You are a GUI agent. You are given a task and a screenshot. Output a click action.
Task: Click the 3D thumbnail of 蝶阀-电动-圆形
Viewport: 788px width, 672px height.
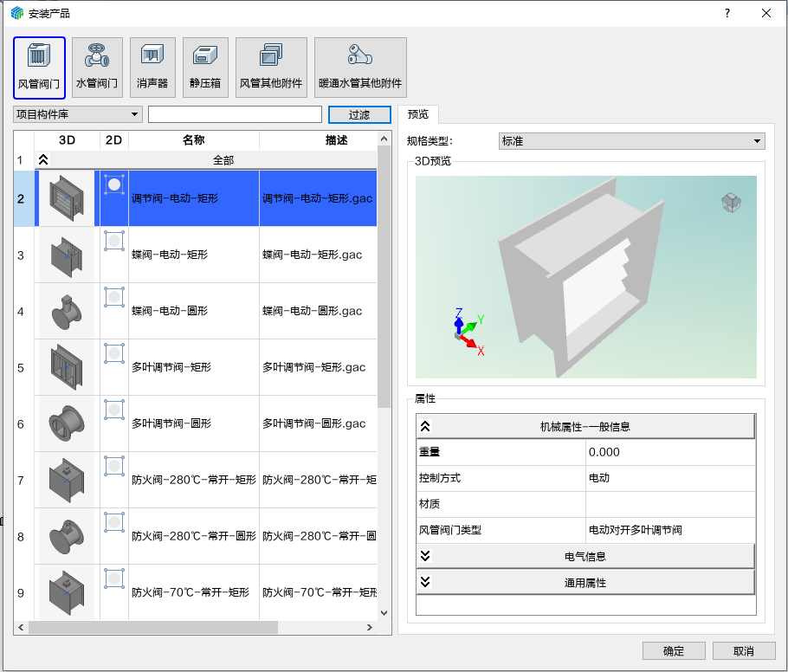point(67,311)
